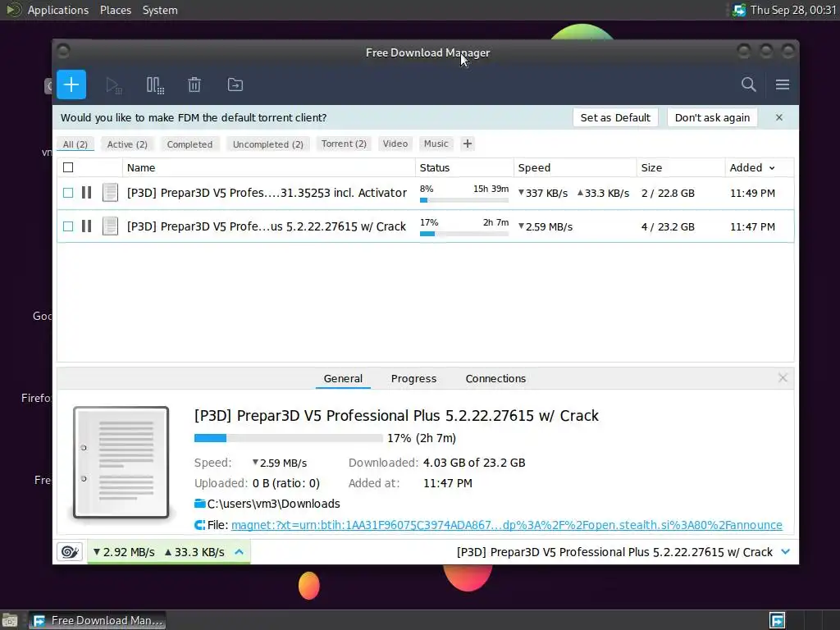Open the Places menu
840x630 pixels.
(x=115, y=10)
